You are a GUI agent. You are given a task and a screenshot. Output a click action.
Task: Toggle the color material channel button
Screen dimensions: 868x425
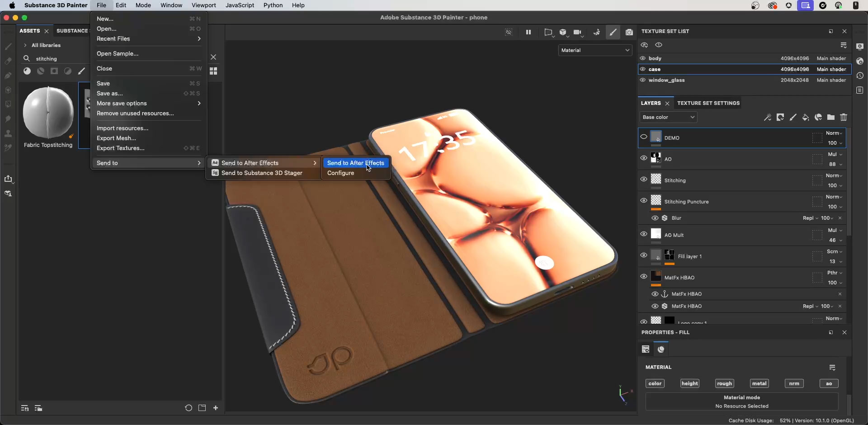pos(655,383)
